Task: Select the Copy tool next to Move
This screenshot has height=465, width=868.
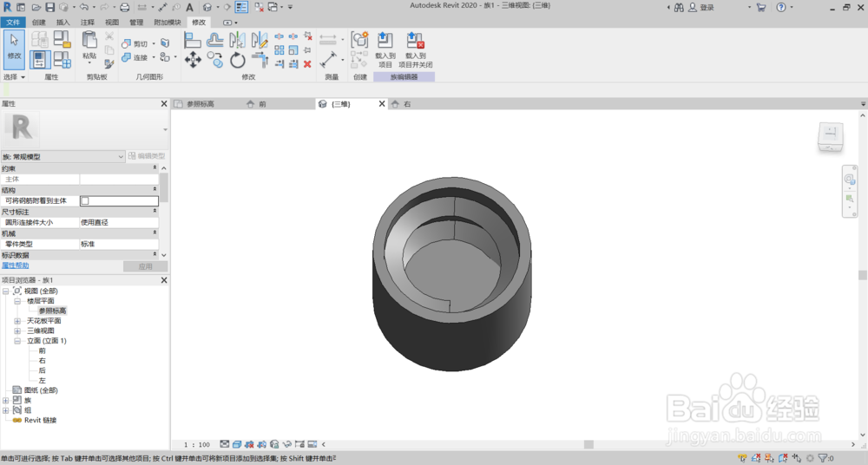Action: pyautogui.click(x=214, y=59)
